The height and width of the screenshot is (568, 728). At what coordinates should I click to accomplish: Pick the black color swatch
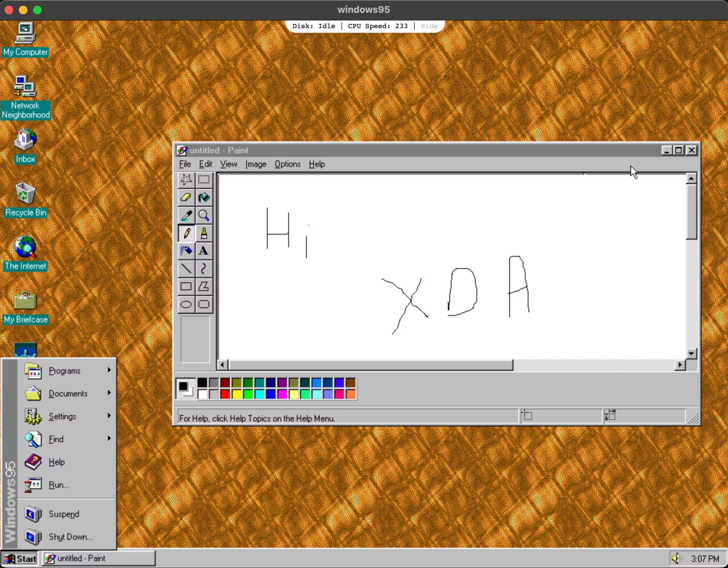pos(202,382)
